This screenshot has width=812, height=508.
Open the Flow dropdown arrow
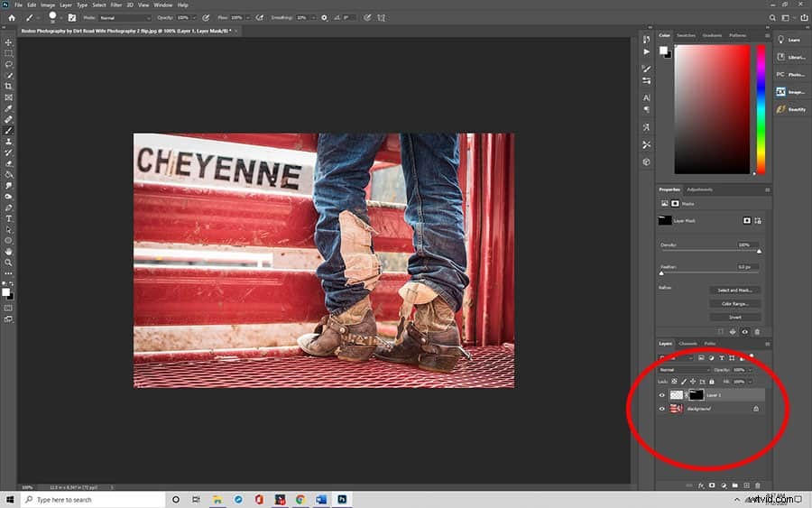click(247, 18)
